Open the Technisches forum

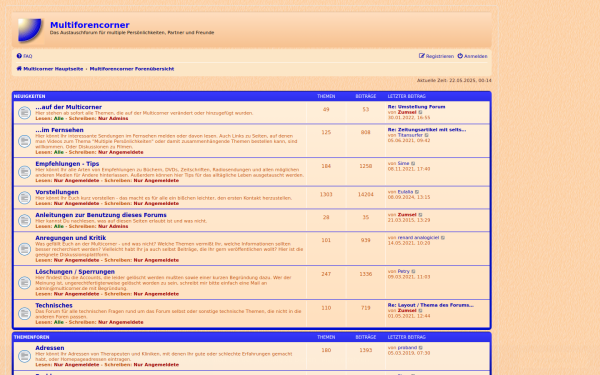click(x=54, y=305)
